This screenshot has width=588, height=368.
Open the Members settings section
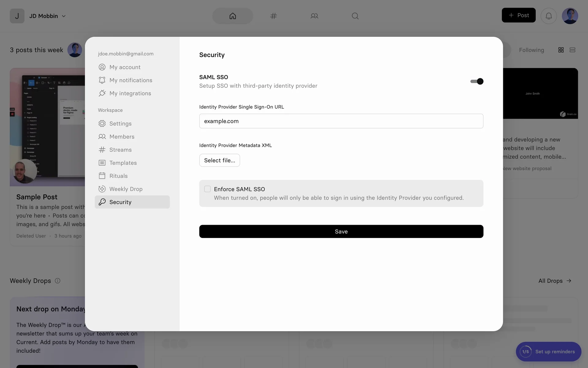point(122,136)
